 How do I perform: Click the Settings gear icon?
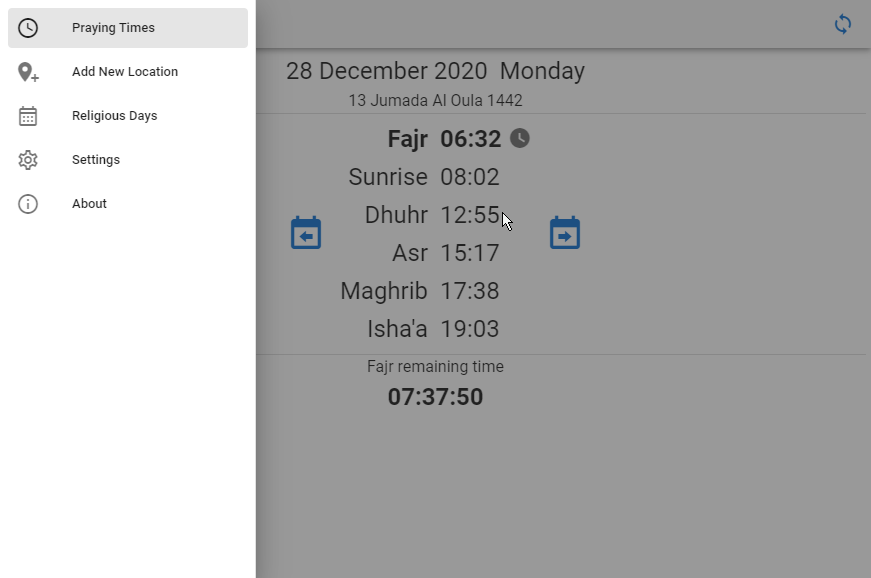point(28,160)
